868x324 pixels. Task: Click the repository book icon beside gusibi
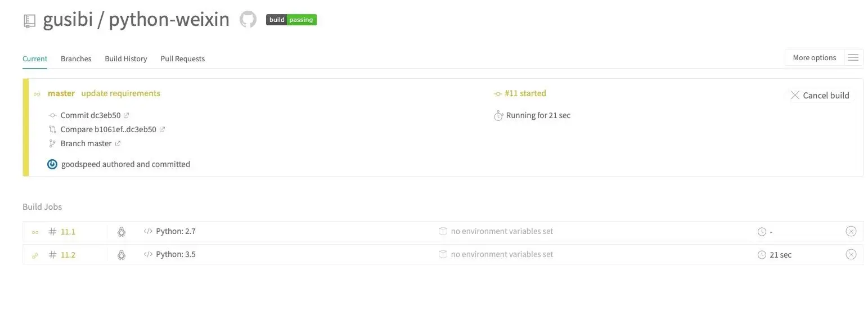[29, 21]
